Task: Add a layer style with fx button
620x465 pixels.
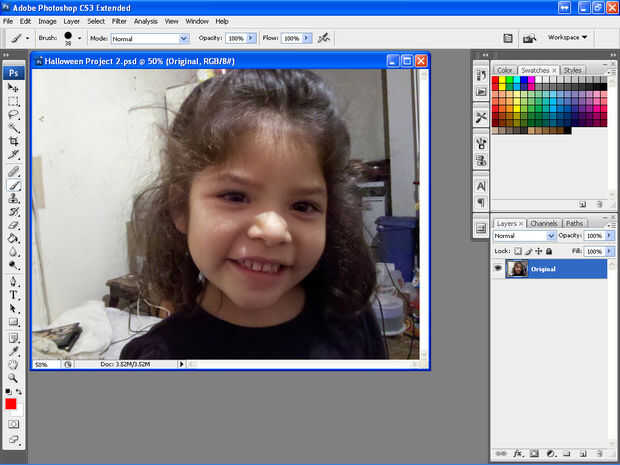Action: point(518,454)
